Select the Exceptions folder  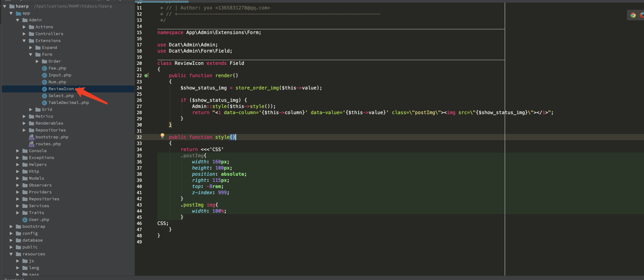click(41, 158)
